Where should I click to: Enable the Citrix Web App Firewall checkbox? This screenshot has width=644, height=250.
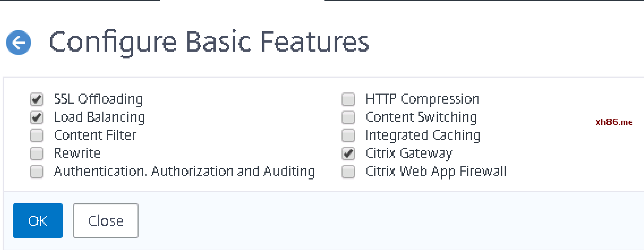tap(348, 171)
